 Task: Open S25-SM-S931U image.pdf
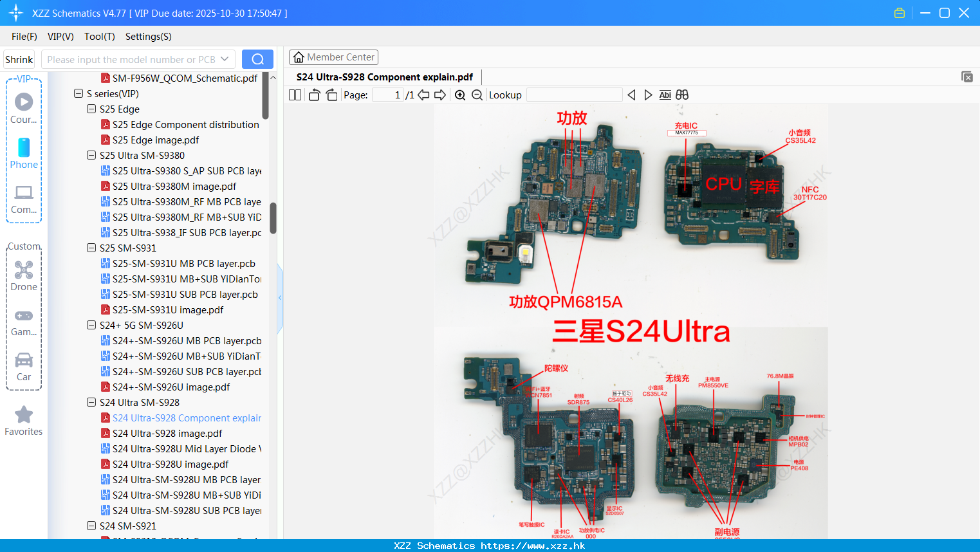(x=162, y=309)
